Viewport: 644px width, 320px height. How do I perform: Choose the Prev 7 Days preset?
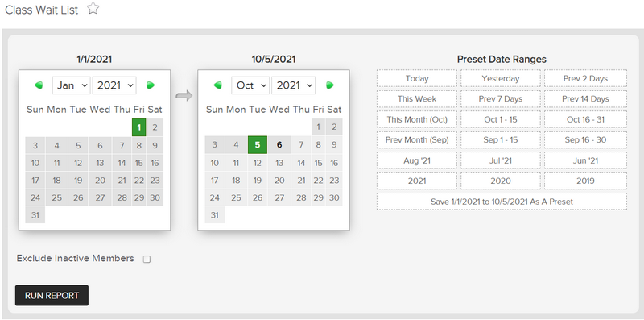click(x=501, y=98)
